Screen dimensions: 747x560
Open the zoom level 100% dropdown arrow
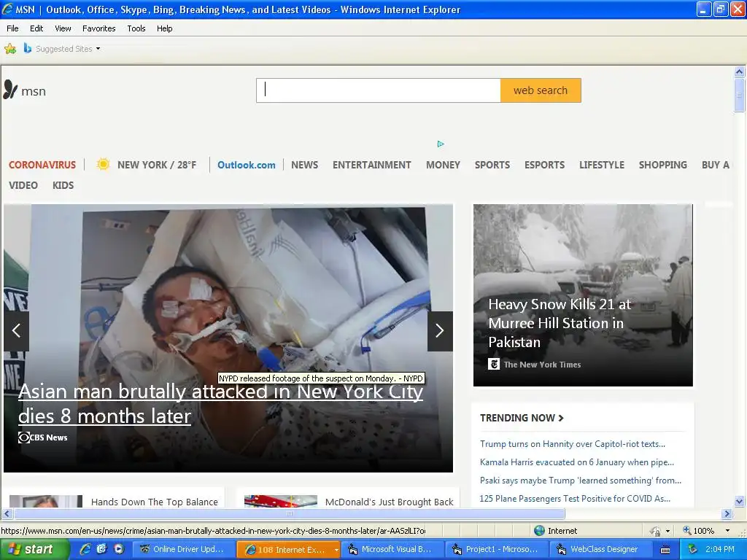[x=727, y=531]
